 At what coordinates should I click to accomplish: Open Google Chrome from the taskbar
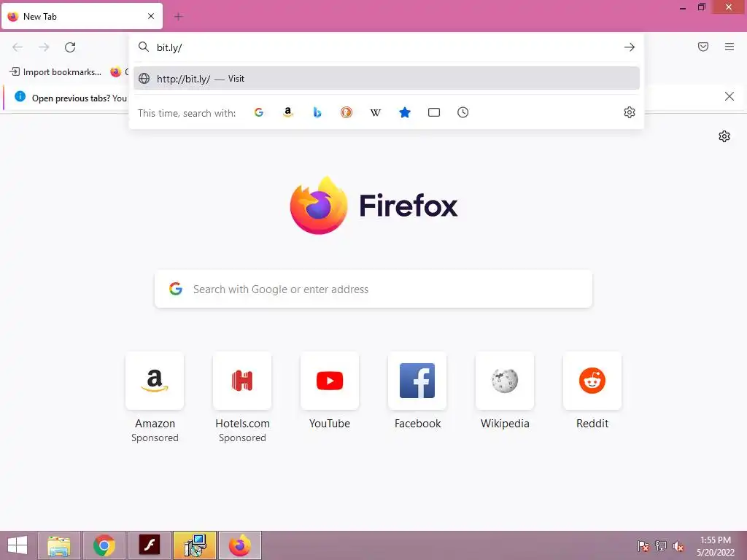[x=104, y=545]
